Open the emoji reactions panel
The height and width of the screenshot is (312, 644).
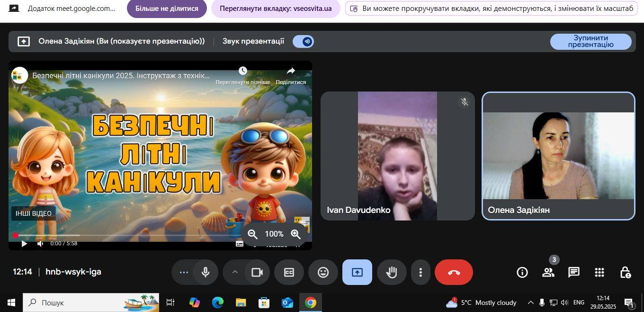click(323, 272)
